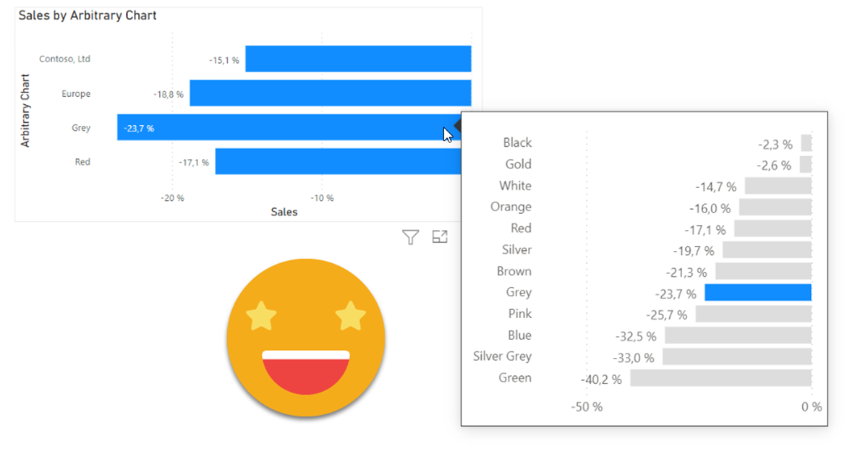Screen dimensions: 868x454
Task: Click the -20 % axis tick label
Action: click(171, 197)
